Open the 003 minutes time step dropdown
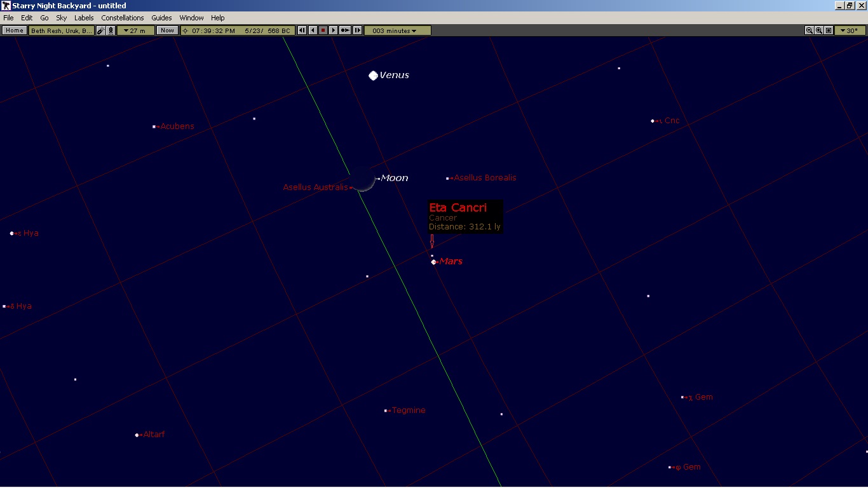The image size is (868, 488). (x=397, y=30)
